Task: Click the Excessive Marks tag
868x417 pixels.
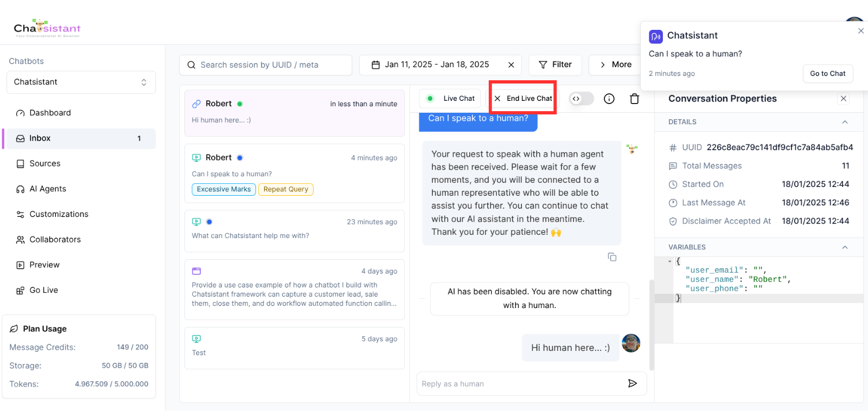Action: click(x=224, y=189)
